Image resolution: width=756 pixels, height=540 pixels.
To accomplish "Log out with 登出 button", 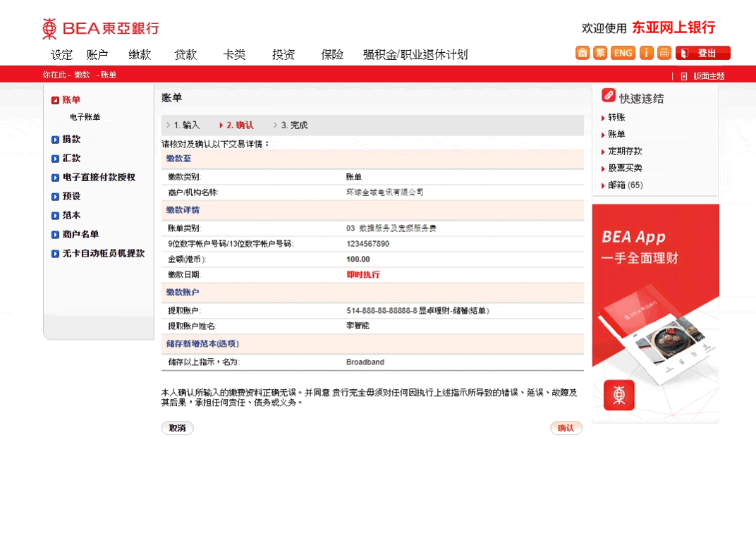I will (x=703, y=53).
